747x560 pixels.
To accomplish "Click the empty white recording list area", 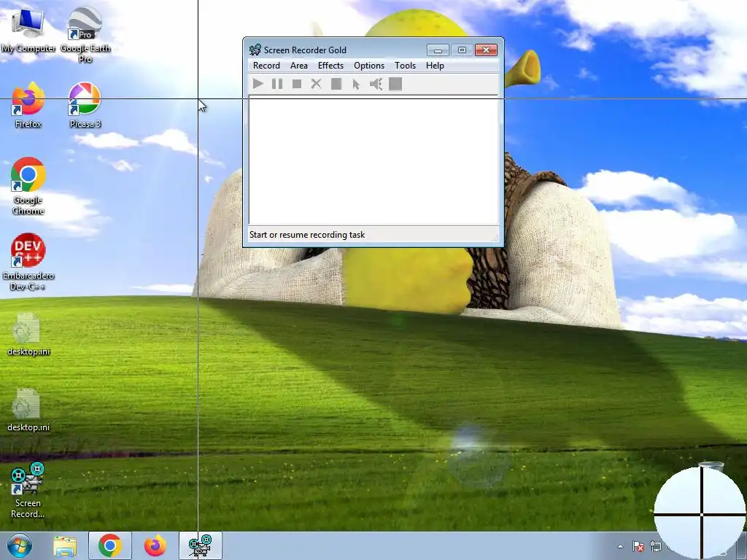I will tap(373, 160).
